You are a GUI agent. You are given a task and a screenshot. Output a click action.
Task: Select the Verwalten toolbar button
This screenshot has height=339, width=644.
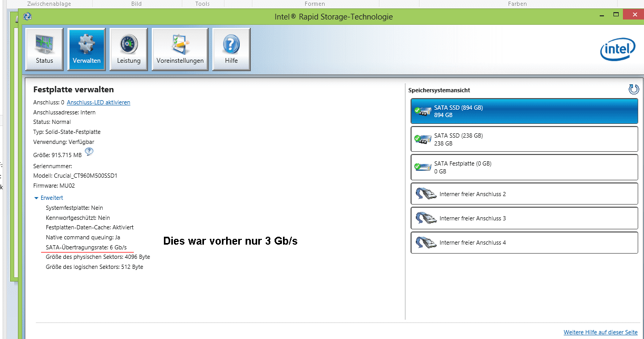(86, 49)
